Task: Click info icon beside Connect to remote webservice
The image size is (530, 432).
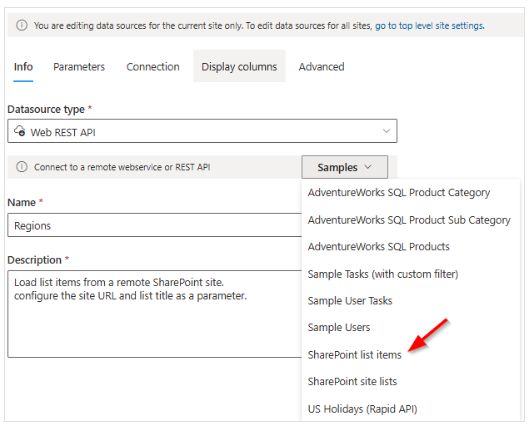Action: coord(22,167)
